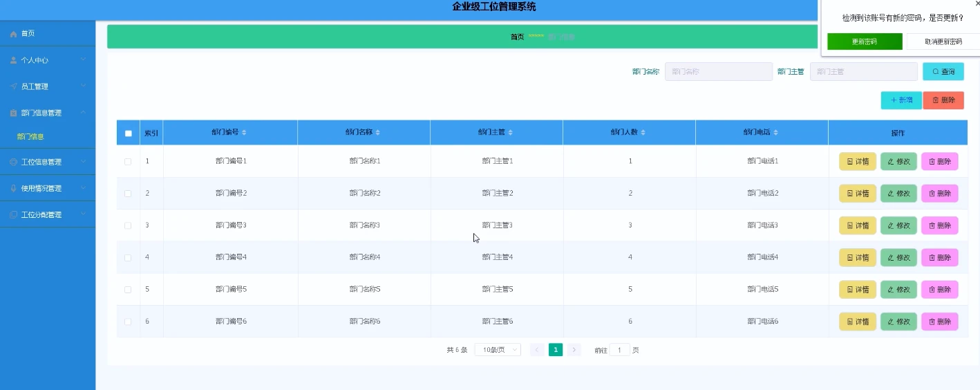Click 个人中心 label in sidebar

[35, 60]
